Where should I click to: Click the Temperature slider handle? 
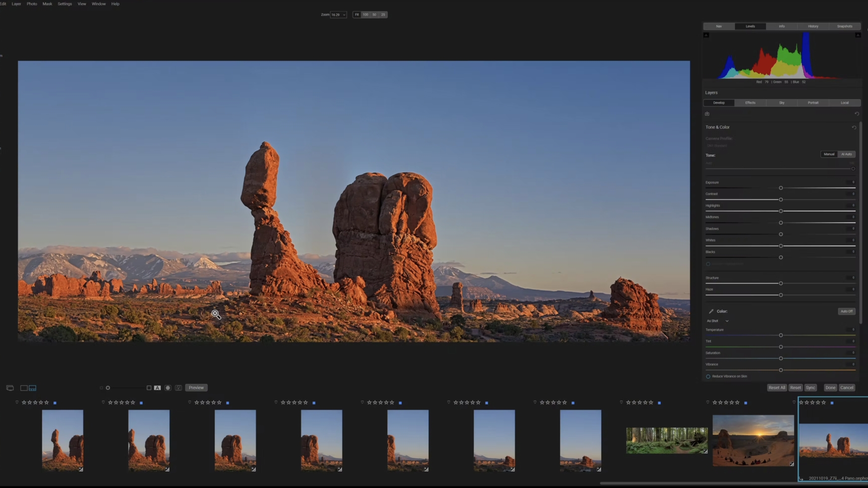pos(781,335)
